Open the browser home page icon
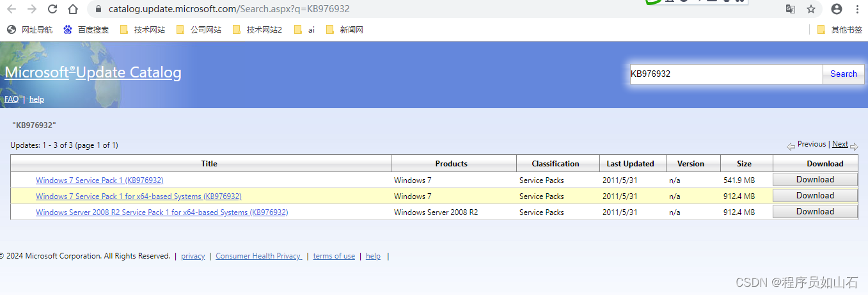The image size is (868, 295). coord(73,10)
